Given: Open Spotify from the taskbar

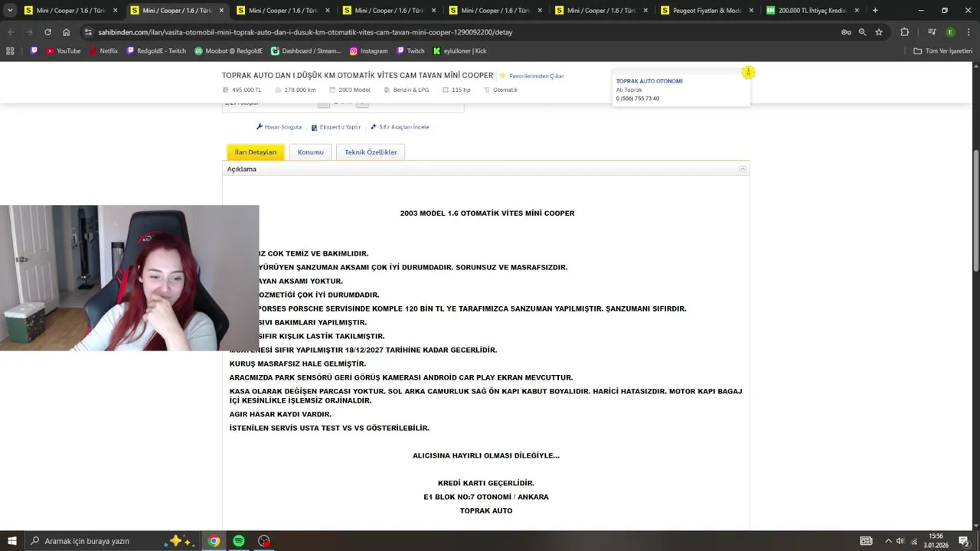Looking at the screenshot, I should [x=239, y=541].
